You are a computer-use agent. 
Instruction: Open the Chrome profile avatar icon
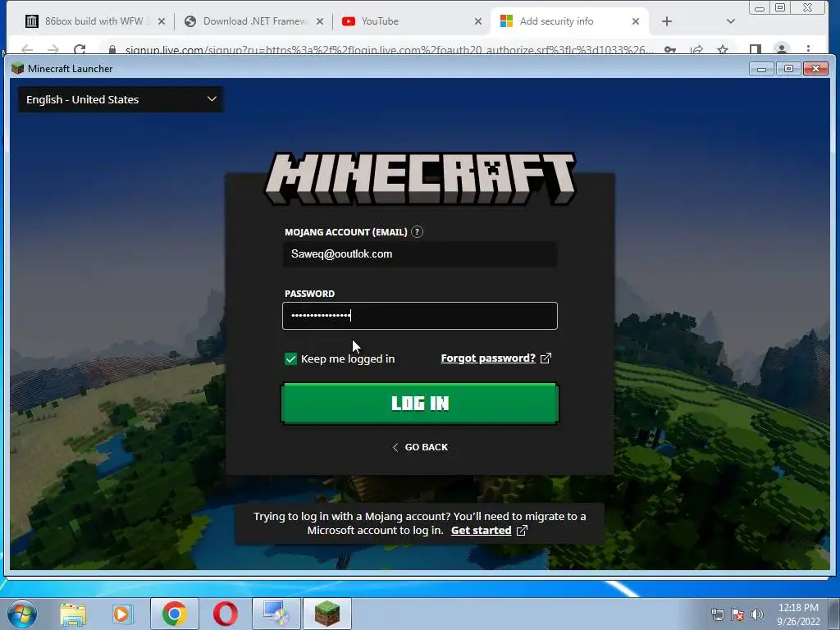point(782,49)
